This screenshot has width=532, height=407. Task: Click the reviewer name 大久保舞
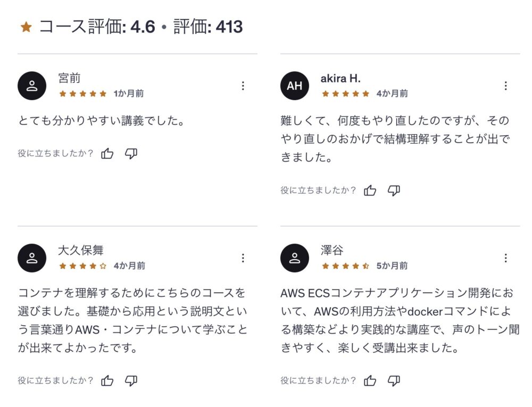(81, 251)
